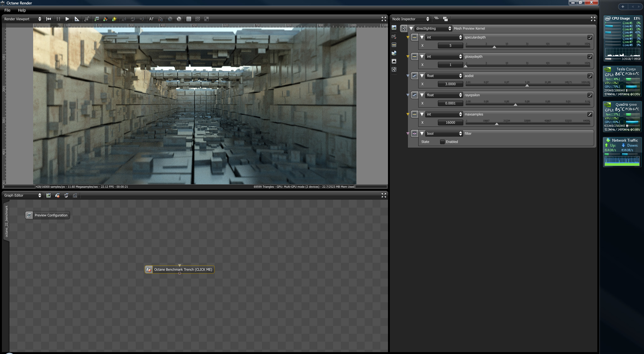Maximize the Graph Editor panel
The height and width of the screenshot is (354, 644).
pos(384,195)
